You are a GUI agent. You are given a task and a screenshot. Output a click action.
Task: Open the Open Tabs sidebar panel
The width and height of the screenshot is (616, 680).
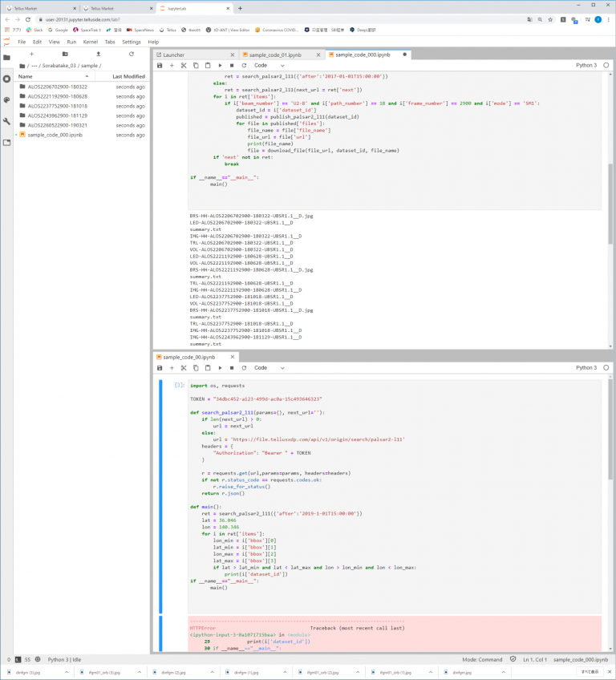click(6, 142)
